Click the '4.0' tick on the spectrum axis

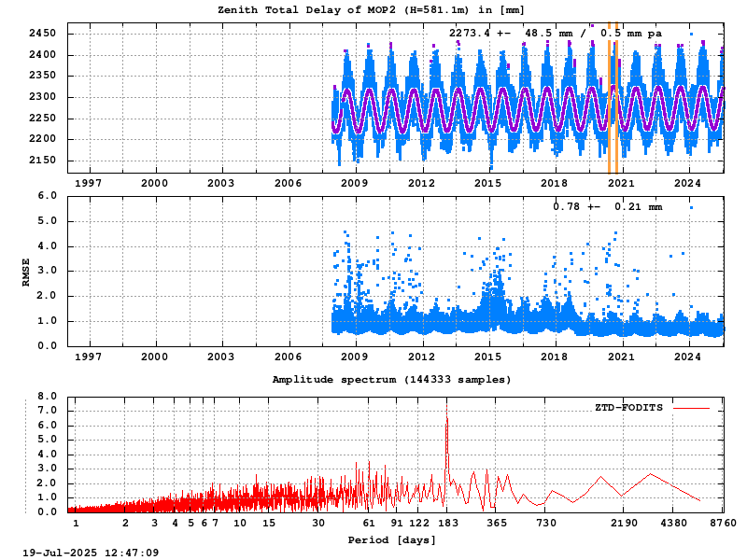[48, 455]
